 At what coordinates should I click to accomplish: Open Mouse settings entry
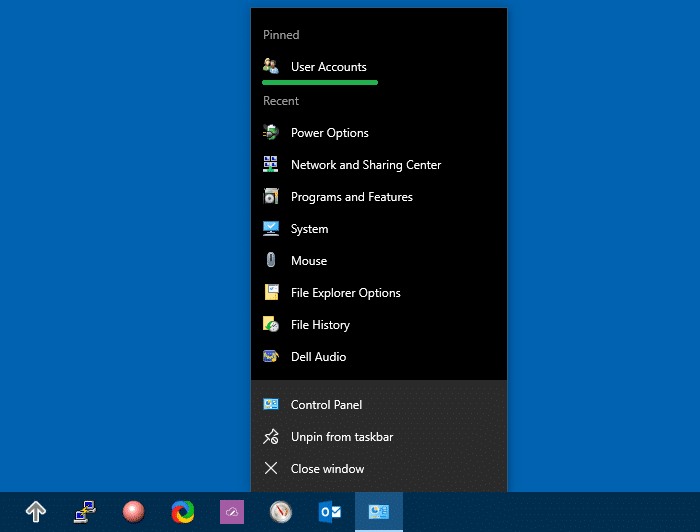point(379,261)
